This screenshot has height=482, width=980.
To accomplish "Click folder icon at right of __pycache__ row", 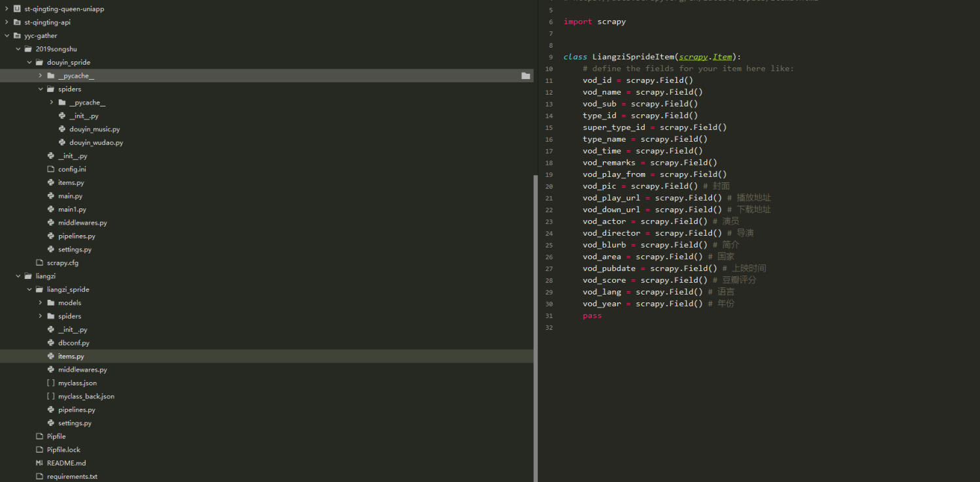I will [x=525, y=76].
